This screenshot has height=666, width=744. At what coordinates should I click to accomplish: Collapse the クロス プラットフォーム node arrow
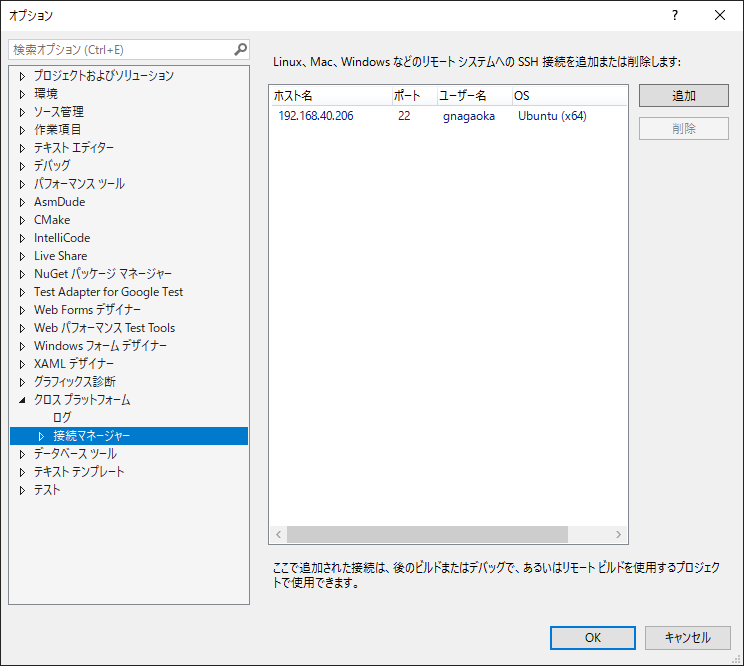22,400
